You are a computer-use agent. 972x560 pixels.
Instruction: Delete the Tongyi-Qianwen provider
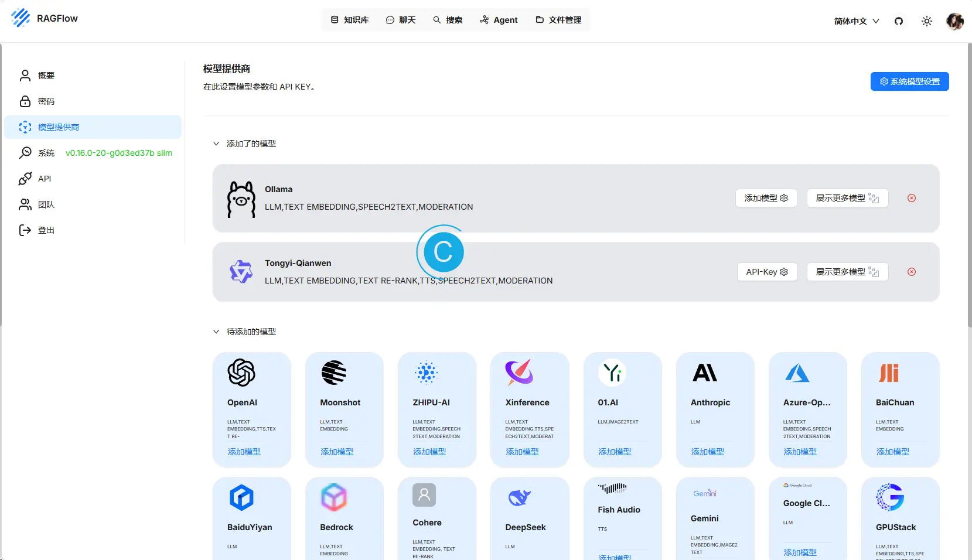click(x=912, y=272)
